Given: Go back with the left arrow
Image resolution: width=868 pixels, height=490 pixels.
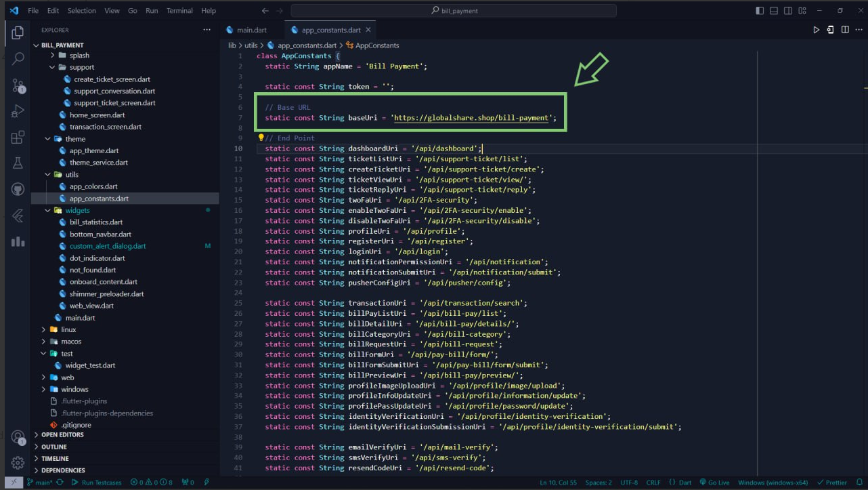Looking at the screenshot, I should point(265,11).
